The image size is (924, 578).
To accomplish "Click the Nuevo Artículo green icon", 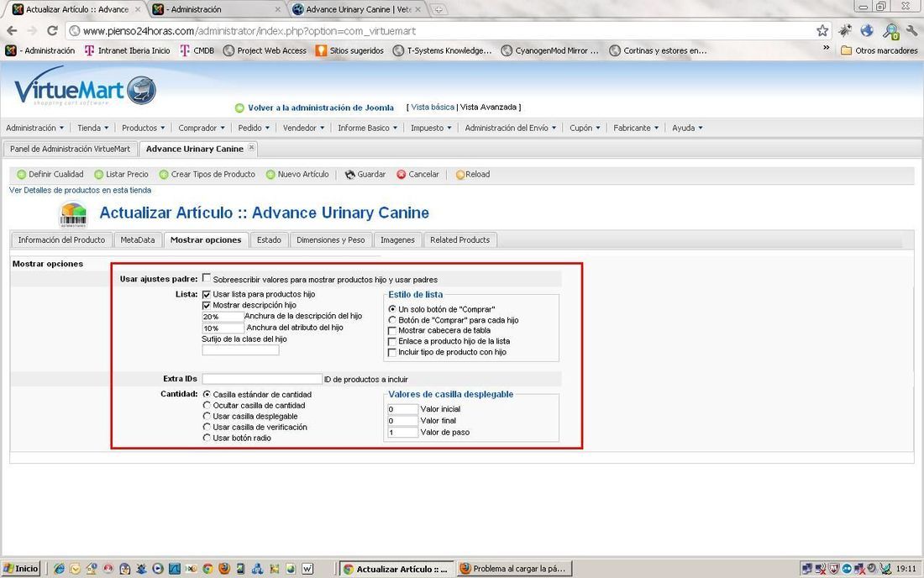I will coord(270,175).
